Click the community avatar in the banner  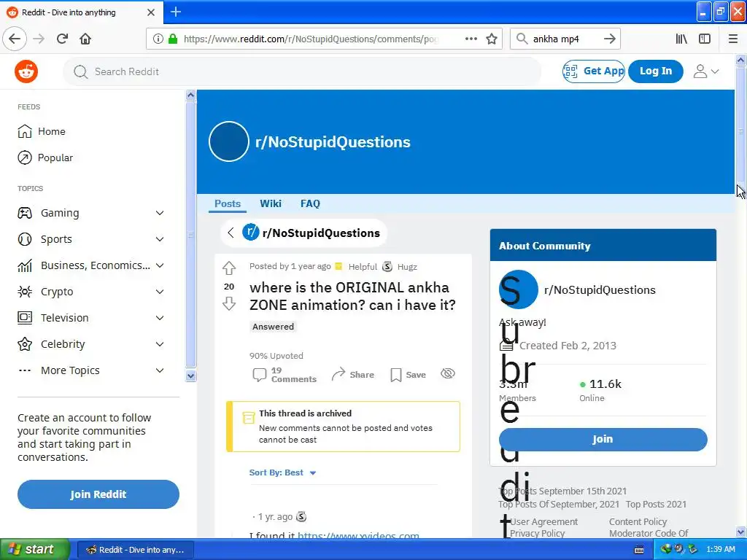(x=228, y=141)
